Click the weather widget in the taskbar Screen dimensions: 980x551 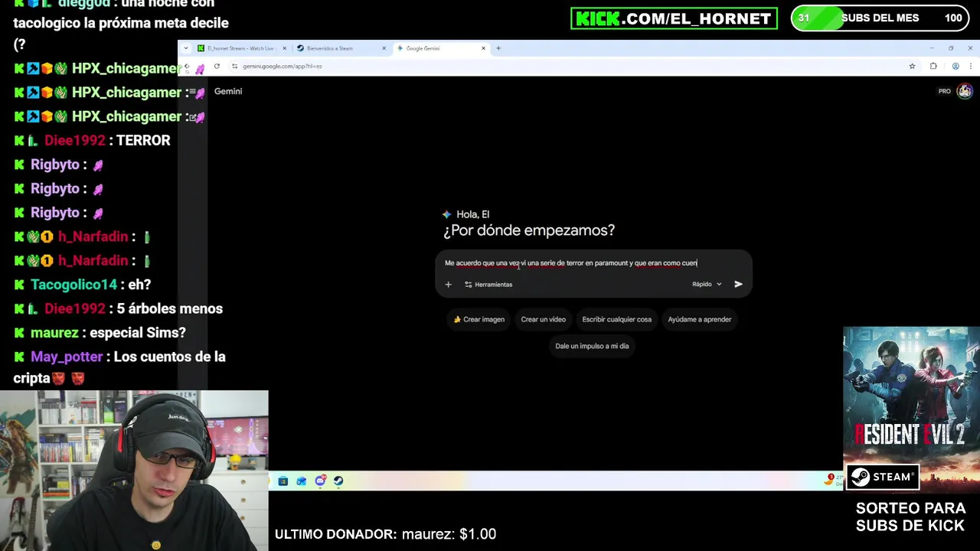click(833, 480)
